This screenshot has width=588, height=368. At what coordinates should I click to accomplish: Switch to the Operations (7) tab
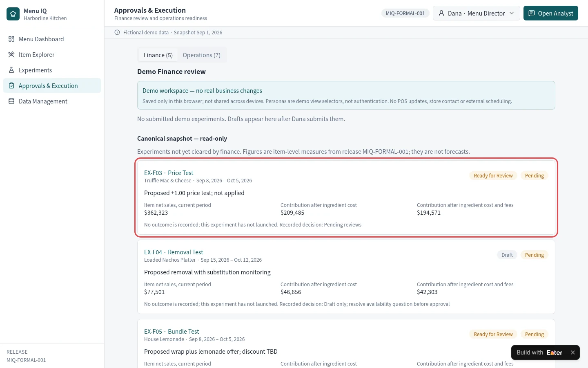coord(201,55)
